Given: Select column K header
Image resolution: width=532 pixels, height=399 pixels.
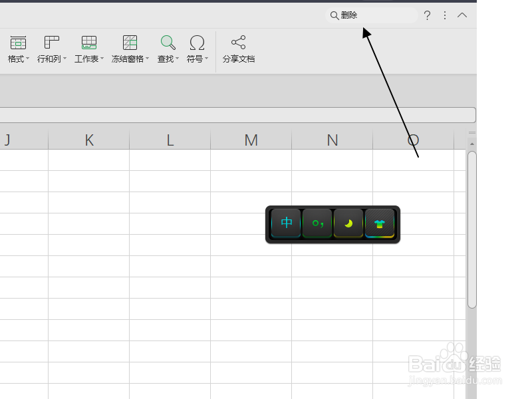Looking at the screenshot, I should click(x=89, y=140).
